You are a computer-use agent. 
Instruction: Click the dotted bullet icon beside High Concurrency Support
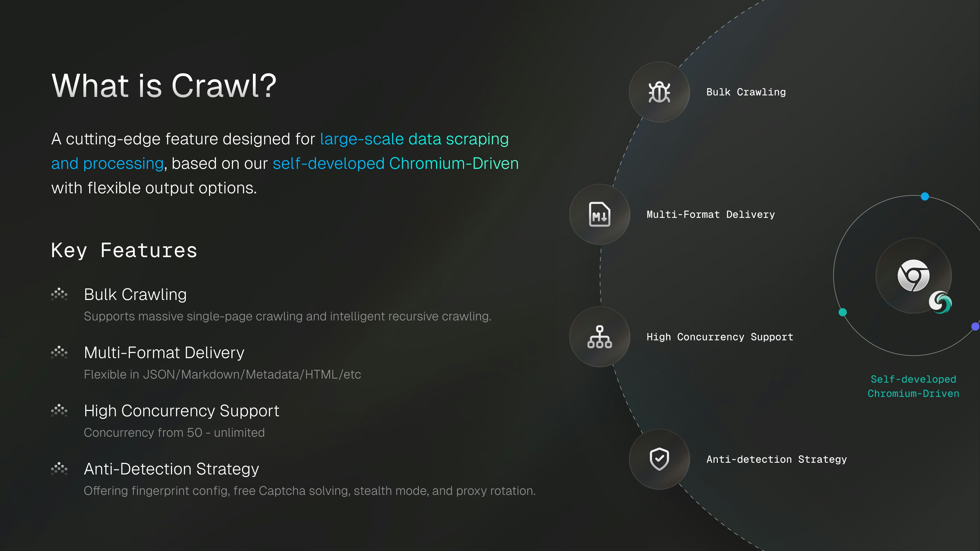[59, 411]
